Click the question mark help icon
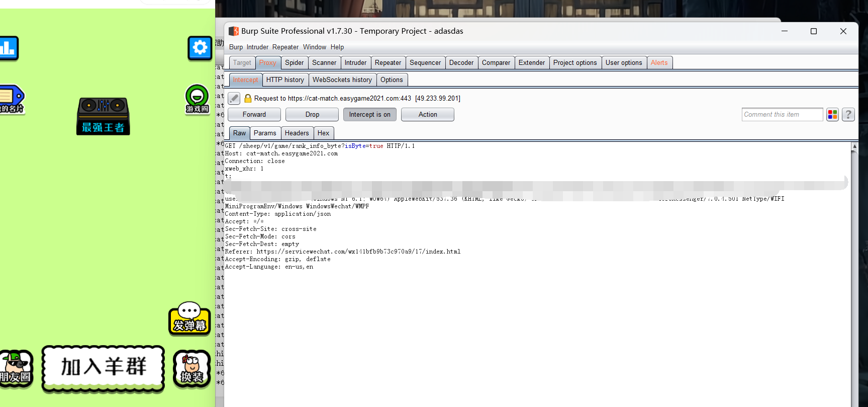Image resolution: width=868 pixels, height=407 pixels. [848, 115]
